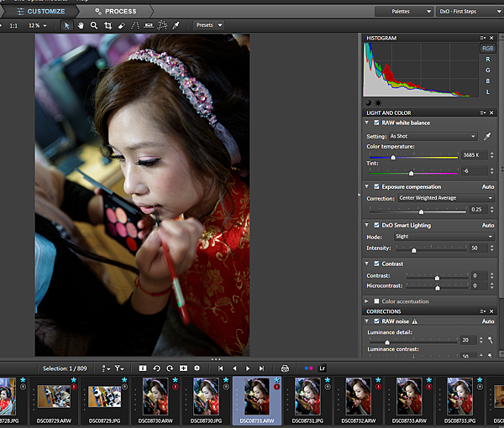
Task: Activate the Zoom magnifier tool
Action: pos(94,25)
